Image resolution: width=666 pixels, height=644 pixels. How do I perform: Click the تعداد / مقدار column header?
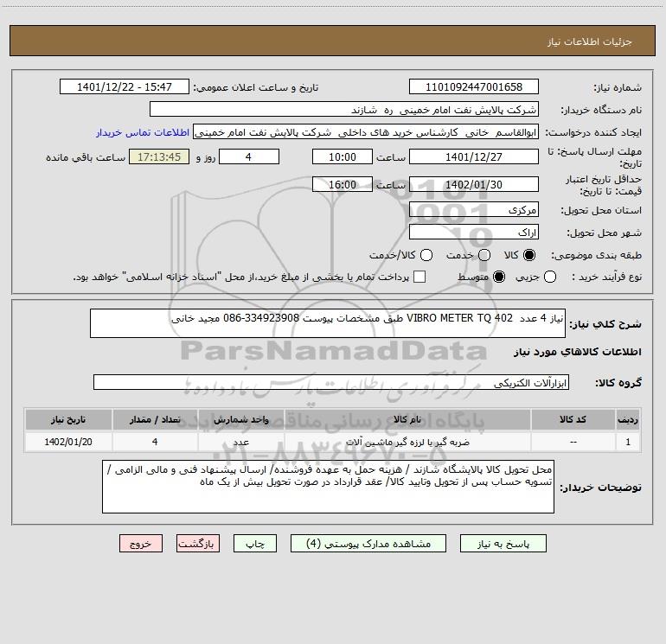pyautogui.click(x=155, y=419)
